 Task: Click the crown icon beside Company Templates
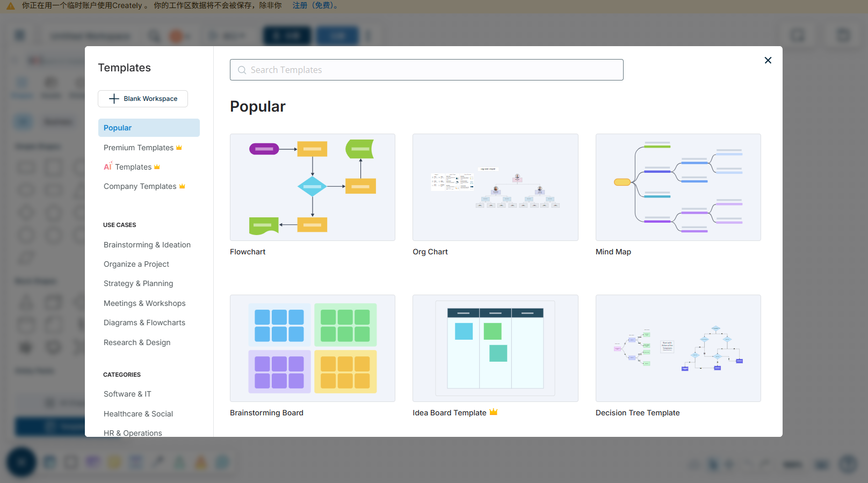coord(182,186)
